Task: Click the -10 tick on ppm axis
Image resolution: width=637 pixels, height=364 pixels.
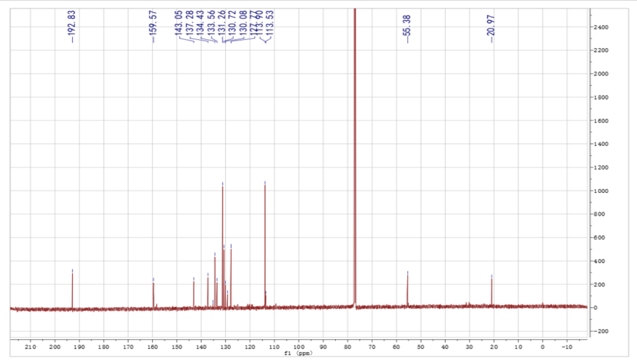Action: tap(567, 346)
